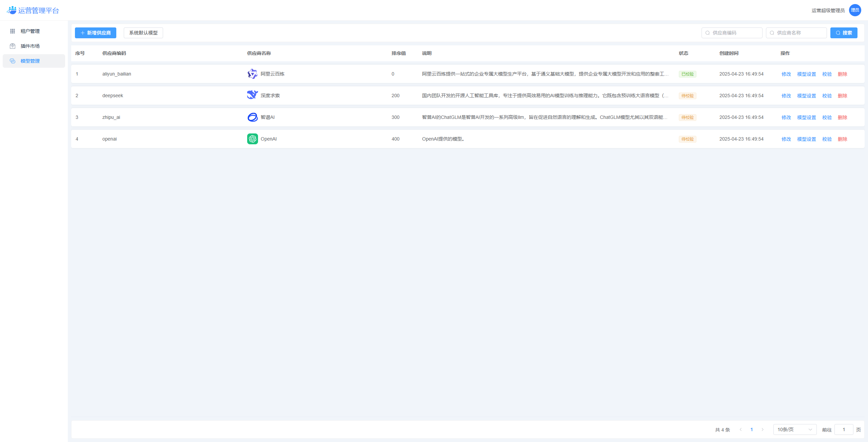This screenshot has width=868, height=442.
Task: Click the deepseek code cell
Action: [x=113, y=96]
